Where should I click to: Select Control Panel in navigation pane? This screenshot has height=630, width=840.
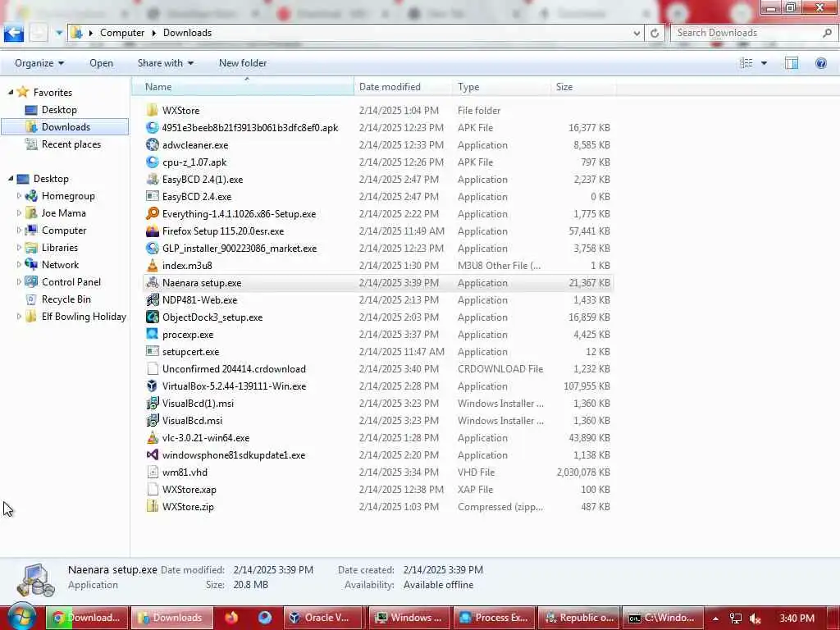point(71,282)
